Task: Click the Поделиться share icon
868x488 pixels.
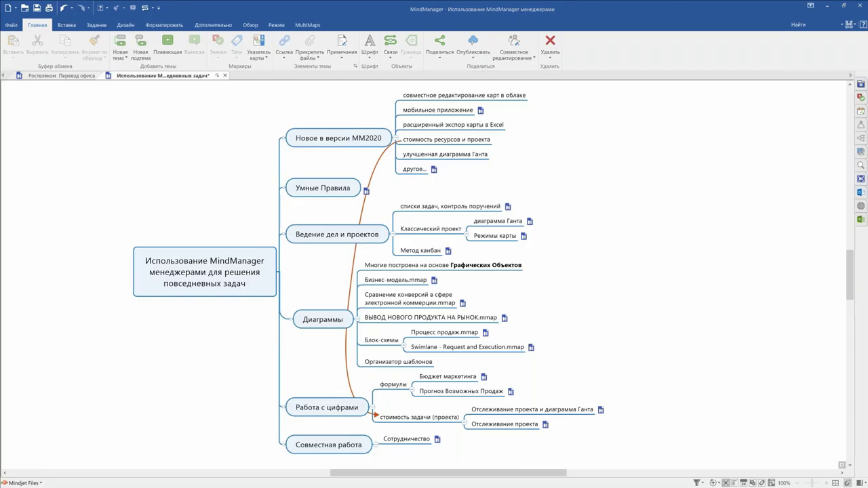Action: pyautogui.click(x=439, y=41)
